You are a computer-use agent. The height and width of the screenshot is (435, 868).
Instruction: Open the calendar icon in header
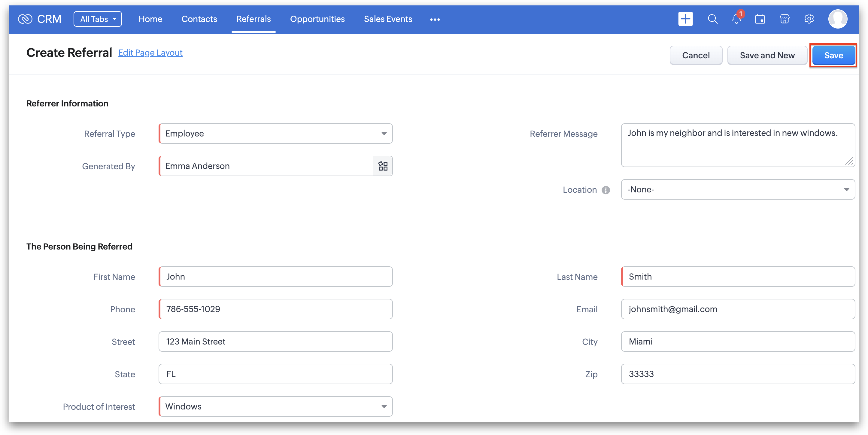click(x=760, y=19)
